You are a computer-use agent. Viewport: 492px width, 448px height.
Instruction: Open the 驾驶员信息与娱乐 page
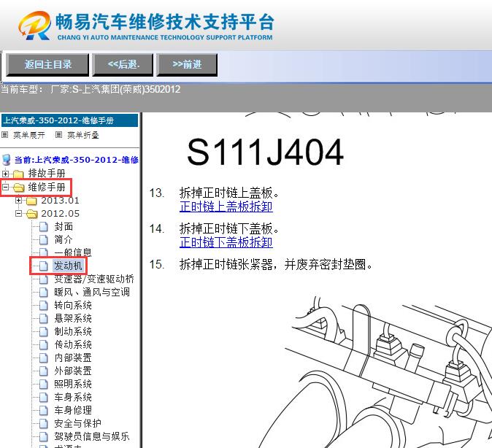(x=92, y=437)
